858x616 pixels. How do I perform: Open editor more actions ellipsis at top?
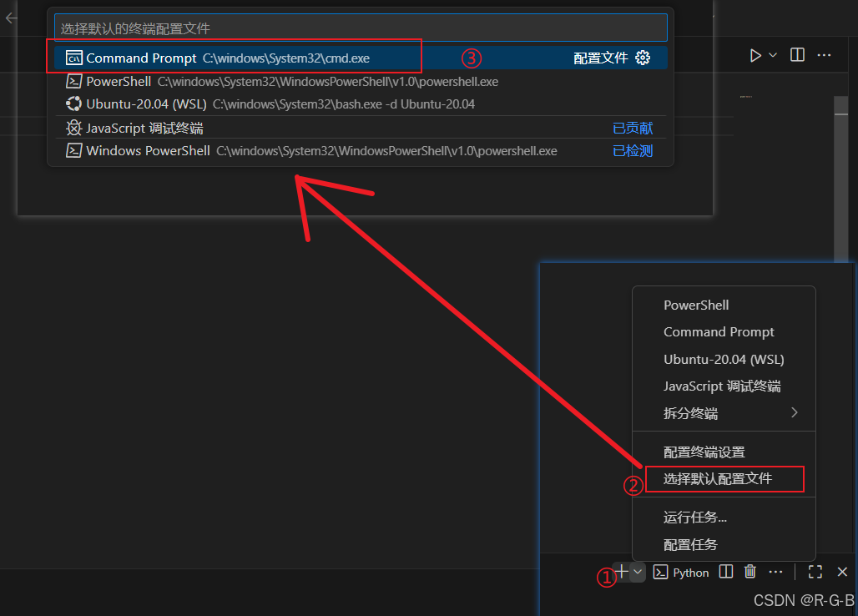coord(824,55)
